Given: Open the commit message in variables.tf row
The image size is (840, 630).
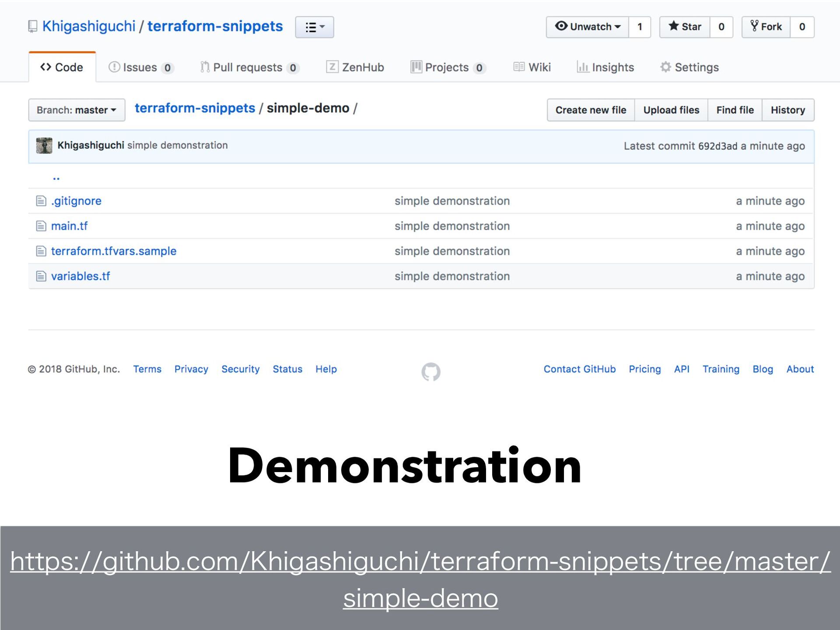Looking at the screenshot, I should pyautogui.click(x=452, y=276).
